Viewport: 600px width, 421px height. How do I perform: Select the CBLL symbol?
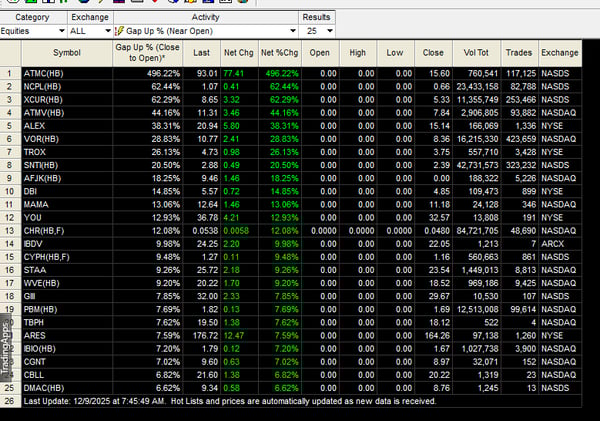point(34,375)
